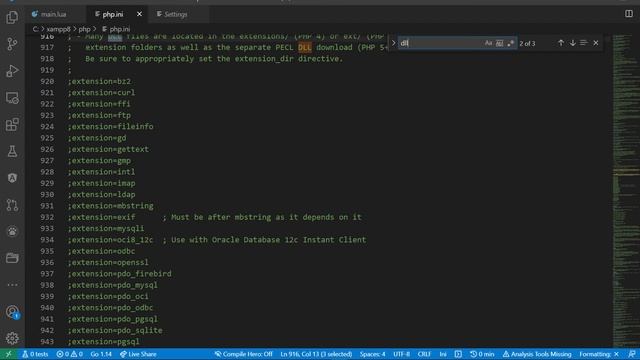Screen dimensions: 640x360
Task: Close the find widget
Action: (596, 43)
